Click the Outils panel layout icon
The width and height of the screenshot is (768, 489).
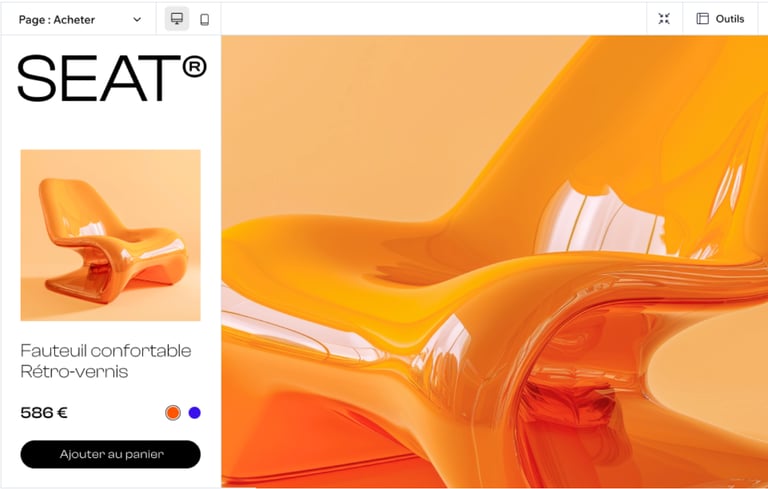pos(702,19)
